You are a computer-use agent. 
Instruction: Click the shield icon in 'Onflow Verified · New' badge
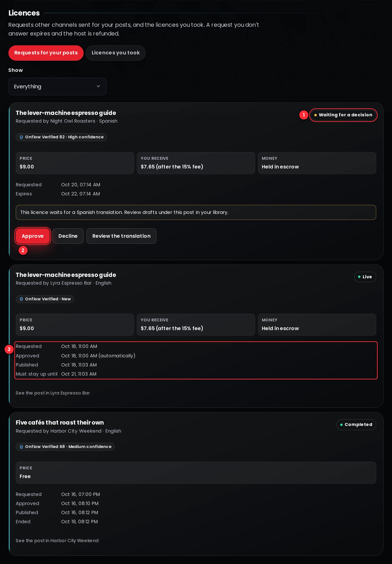tap(21, 299)
